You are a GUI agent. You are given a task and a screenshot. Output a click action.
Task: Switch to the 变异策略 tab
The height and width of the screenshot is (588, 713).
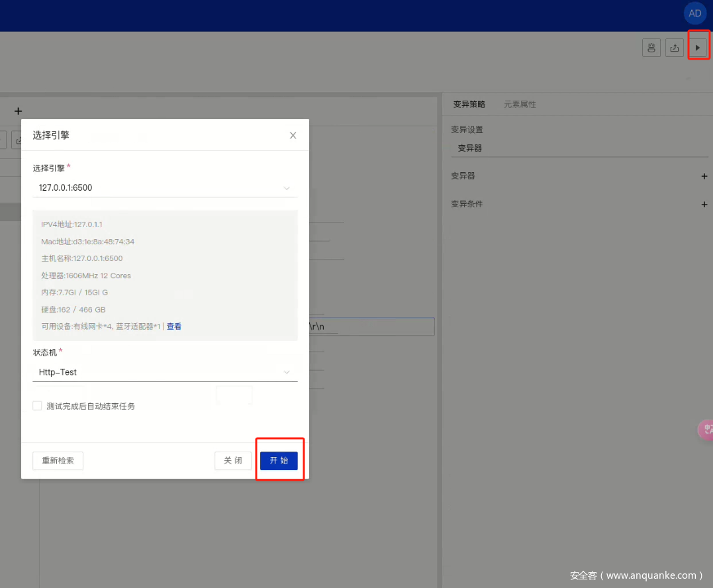click(469, 105)
